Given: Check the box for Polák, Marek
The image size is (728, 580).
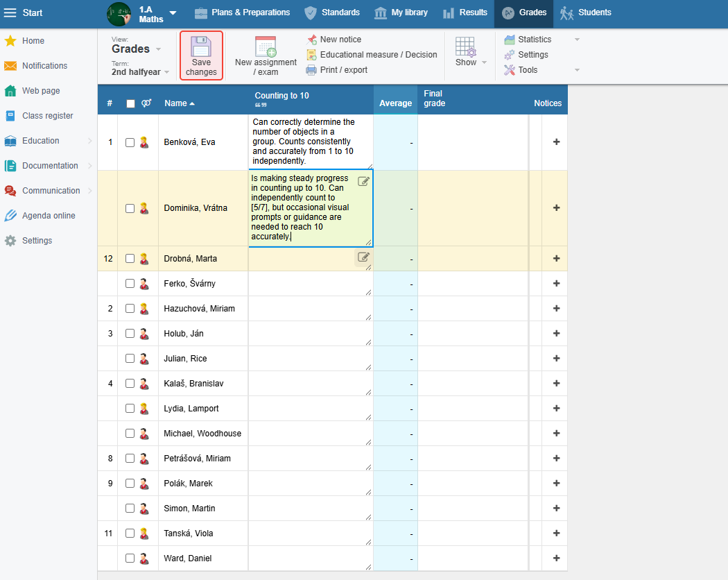Looking at the screenshot, I should 130,484.
